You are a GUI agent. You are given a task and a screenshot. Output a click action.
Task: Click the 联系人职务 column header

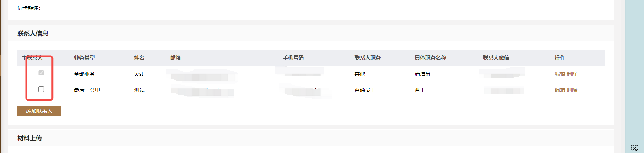pos(367,57)
